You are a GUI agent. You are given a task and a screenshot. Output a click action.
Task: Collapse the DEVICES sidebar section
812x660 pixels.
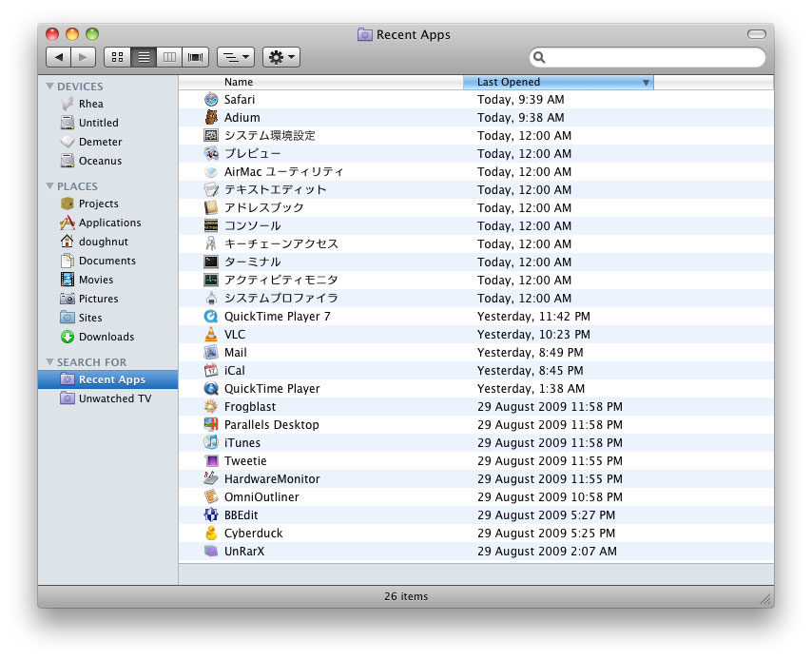tap(50, 87)
